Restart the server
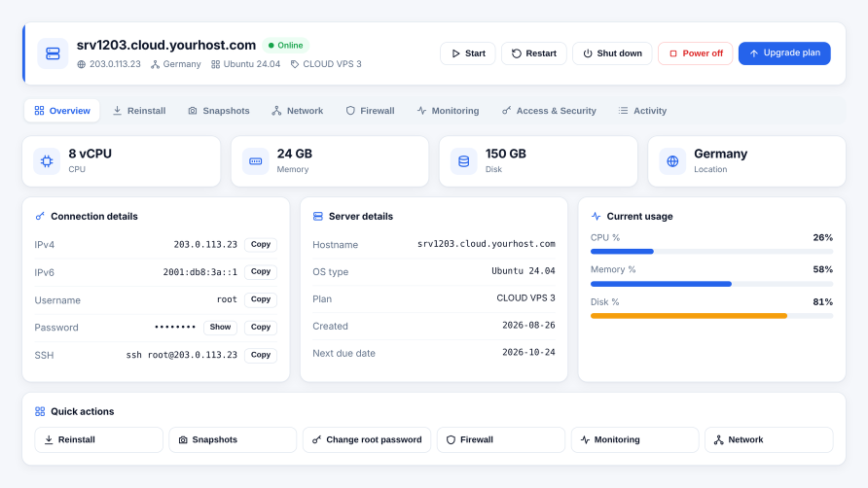 [533, 53]
